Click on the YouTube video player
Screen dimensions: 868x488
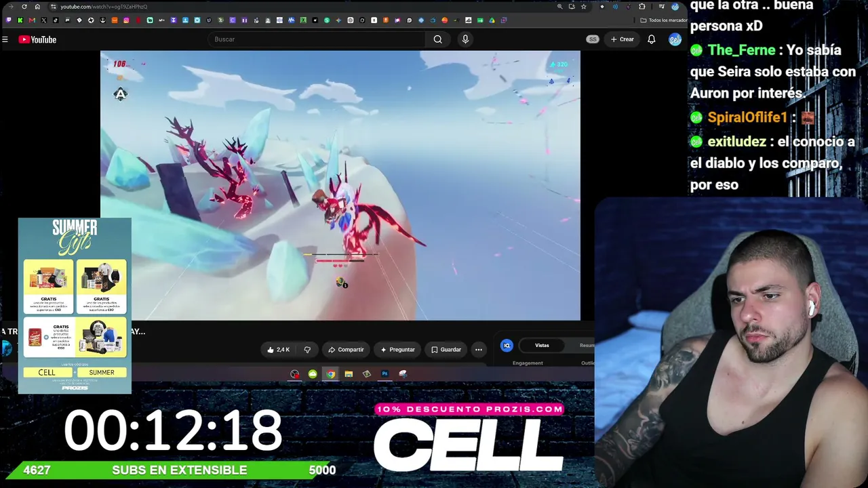340,185
